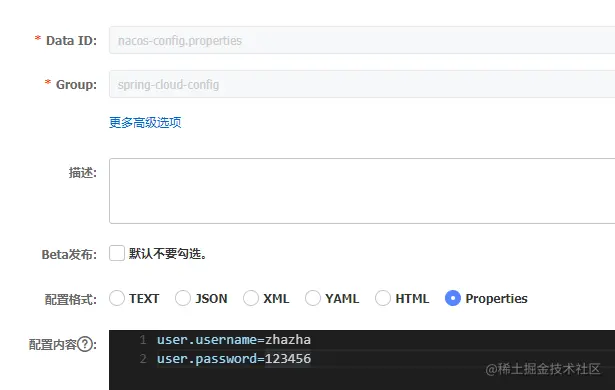The image size is (615, 390).
Task: Click the Group input field
Action: pyautogui.click(x=362, y=84)
